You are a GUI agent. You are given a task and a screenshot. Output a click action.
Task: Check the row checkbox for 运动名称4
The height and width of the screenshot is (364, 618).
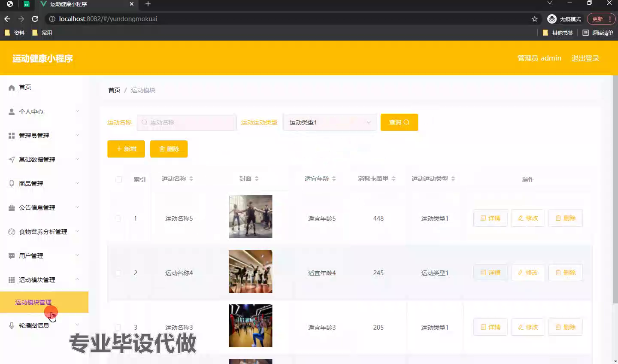coord(118,273)
